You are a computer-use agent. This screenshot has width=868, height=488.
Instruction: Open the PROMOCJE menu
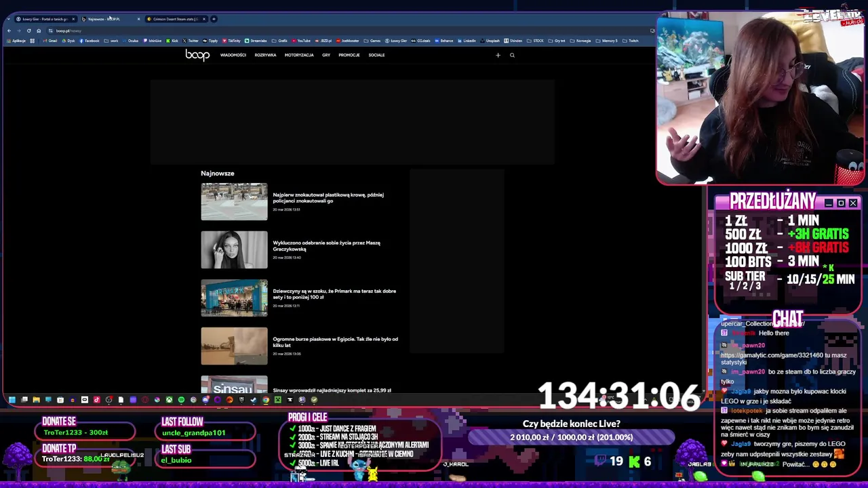tap(349, 55)
